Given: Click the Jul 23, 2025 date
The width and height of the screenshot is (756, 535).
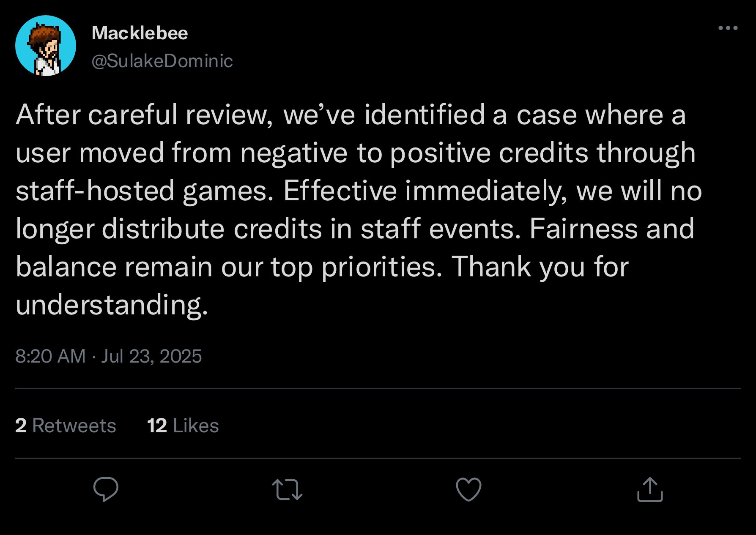Looking at the screenshot, I should pyautogui.click(x=151, y=356).
